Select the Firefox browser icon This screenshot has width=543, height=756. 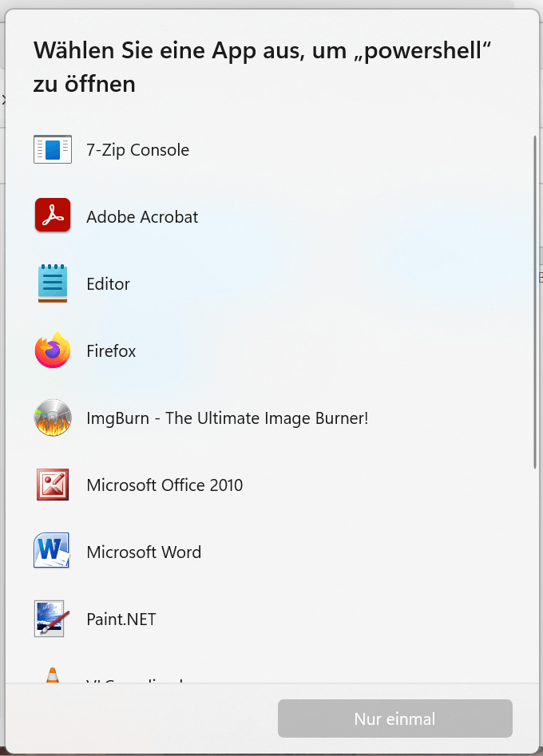pyautogui.click(x=53, y=350)
